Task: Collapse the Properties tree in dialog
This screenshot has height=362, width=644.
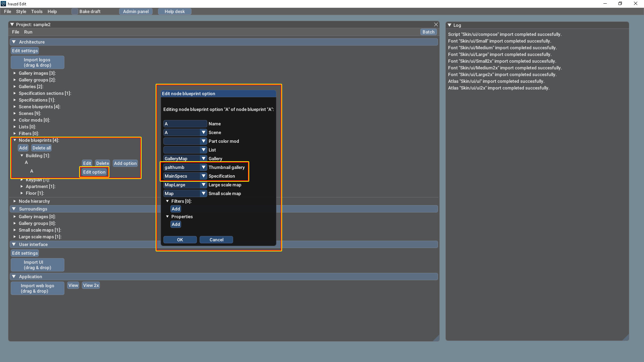Action: (167, 217)
